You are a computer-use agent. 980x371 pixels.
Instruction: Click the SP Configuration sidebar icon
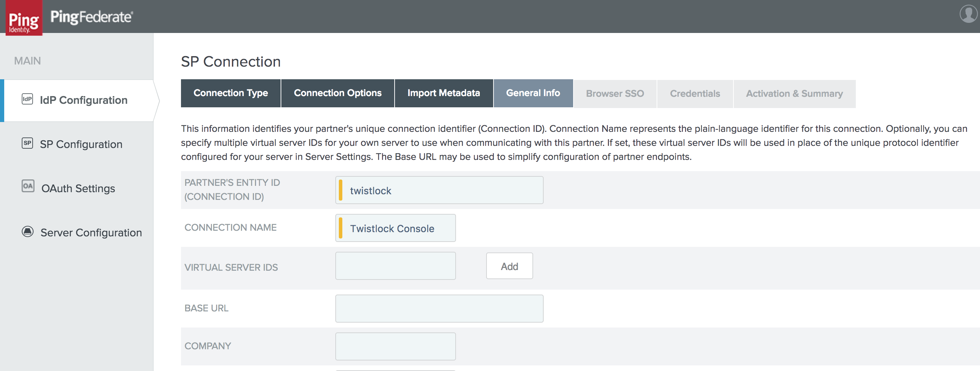click(27, 143)
